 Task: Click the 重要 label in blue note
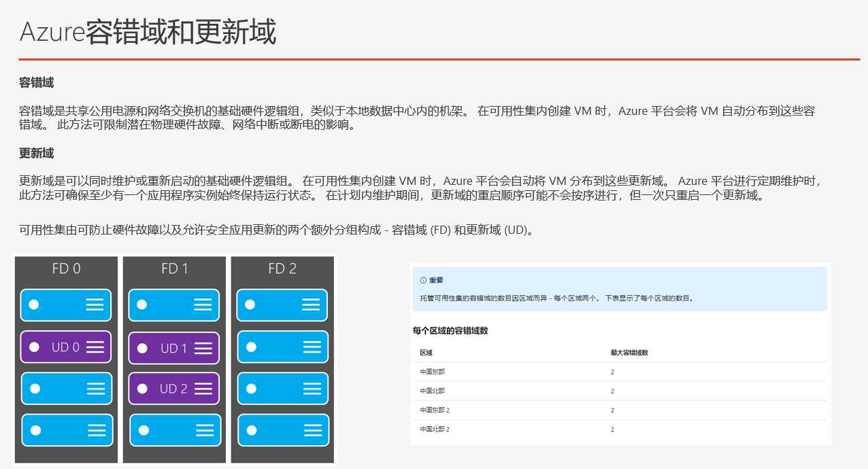(x=436, y=280)
